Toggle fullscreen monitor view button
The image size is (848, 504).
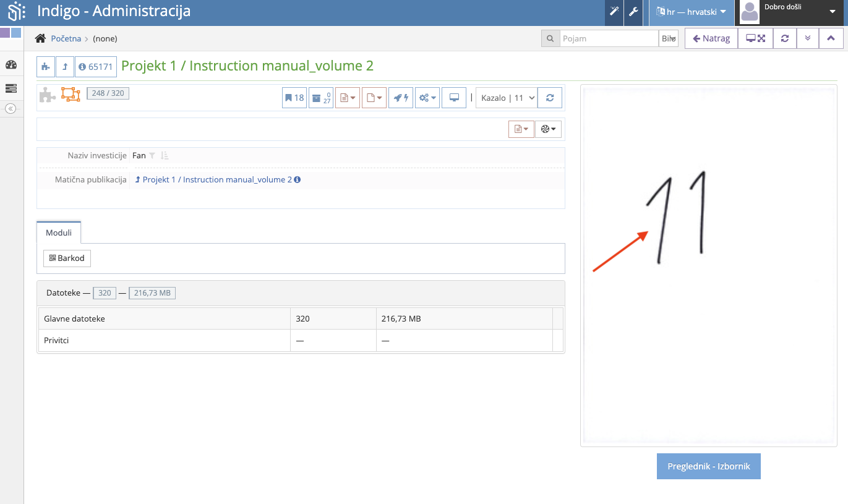[x=756, y=38]
